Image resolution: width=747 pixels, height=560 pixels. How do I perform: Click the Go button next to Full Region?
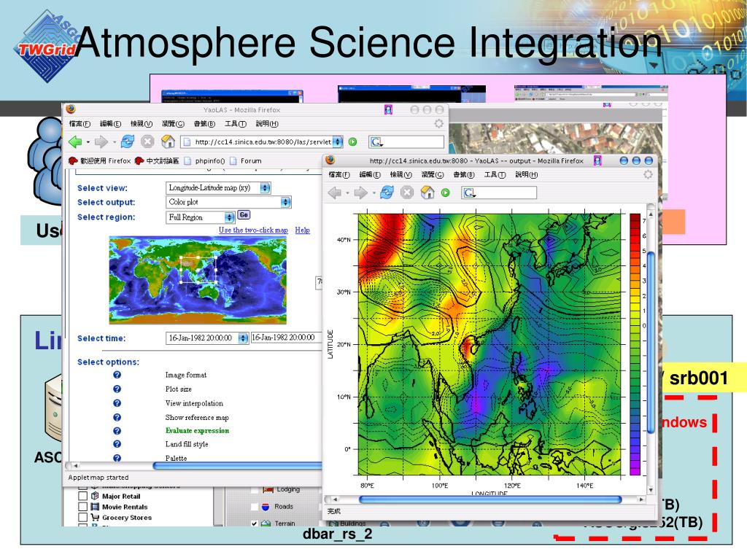[244, 215]
